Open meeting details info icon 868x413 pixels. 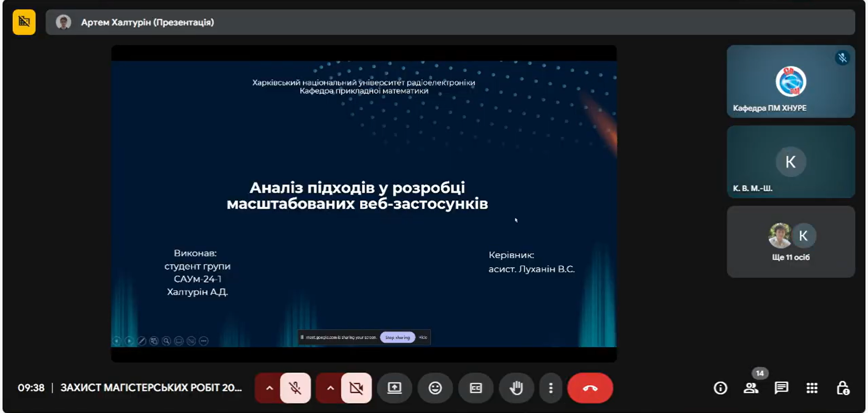720,388
